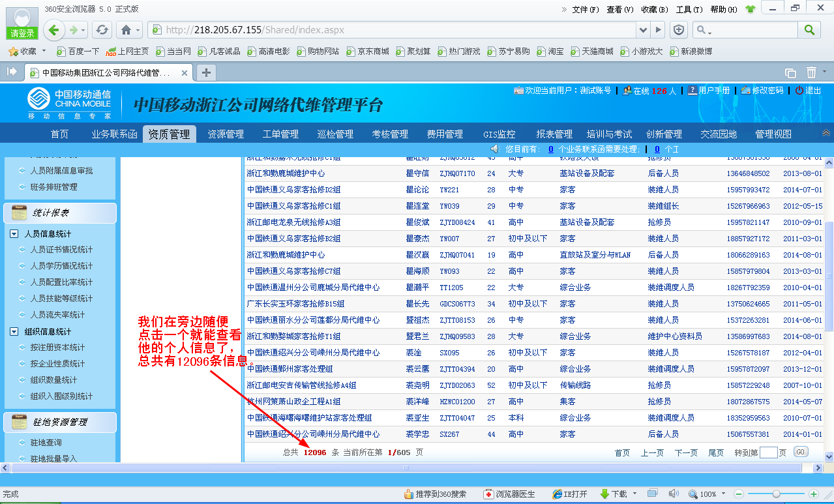Open the 工具(T) menu
834x504 pixels.
[x=689, y=9]
